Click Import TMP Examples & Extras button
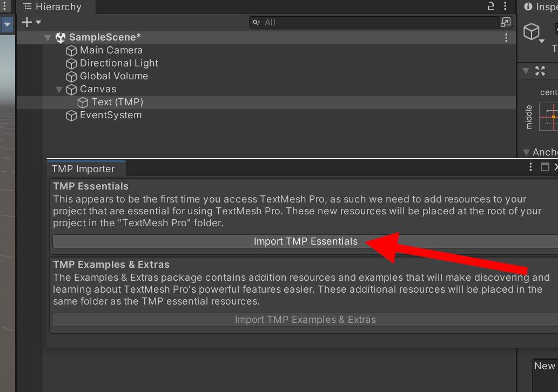Viewport: 558px width, 392px height. click(305, 320)
